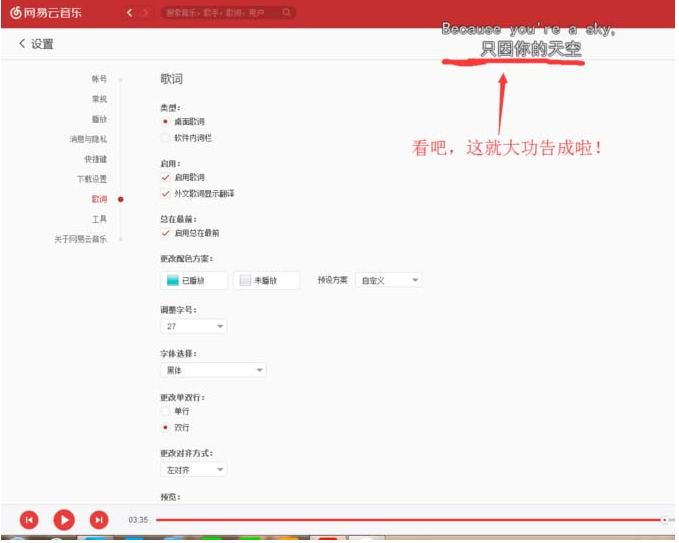Open the 快捷键 settings section
The image size is (679, 543).
pyautogui.click(x=96, y=159)
